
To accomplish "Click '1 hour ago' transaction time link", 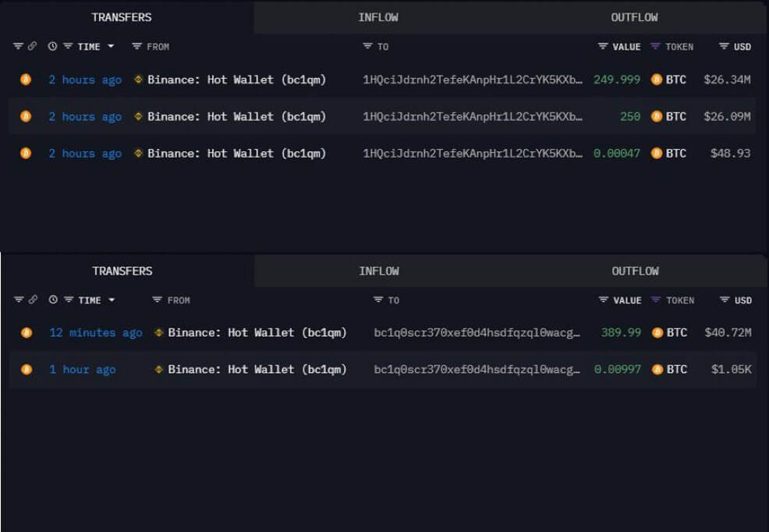I will (83, 369).
